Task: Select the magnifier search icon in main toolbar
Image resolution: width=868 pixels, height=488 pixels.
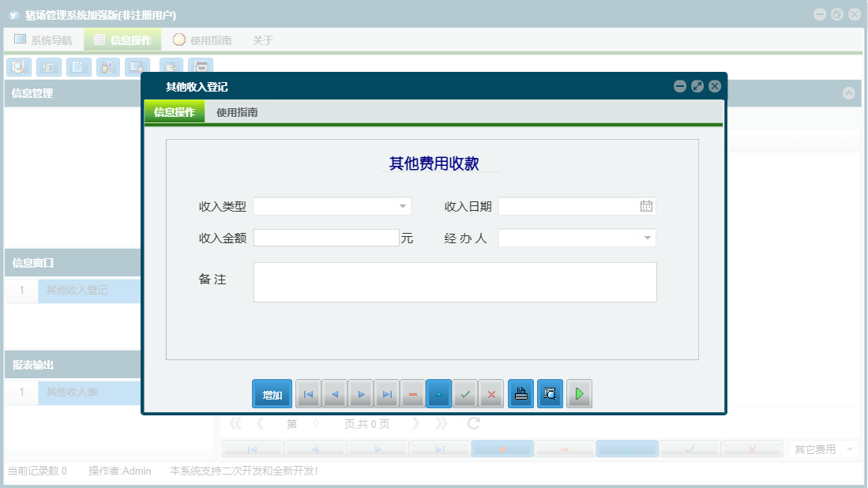Action: [x=18, y=67]
